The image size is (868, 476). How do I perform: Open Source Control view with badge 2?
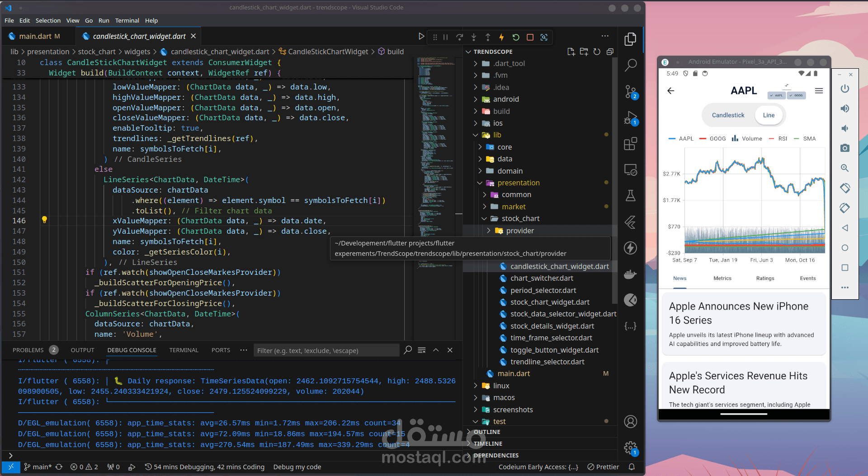pyautogui.click(x=630, y=92)
